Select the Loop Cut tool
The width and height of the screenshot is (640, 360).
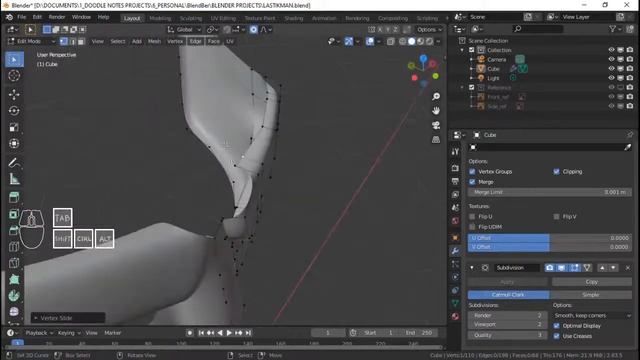[13, 247]
